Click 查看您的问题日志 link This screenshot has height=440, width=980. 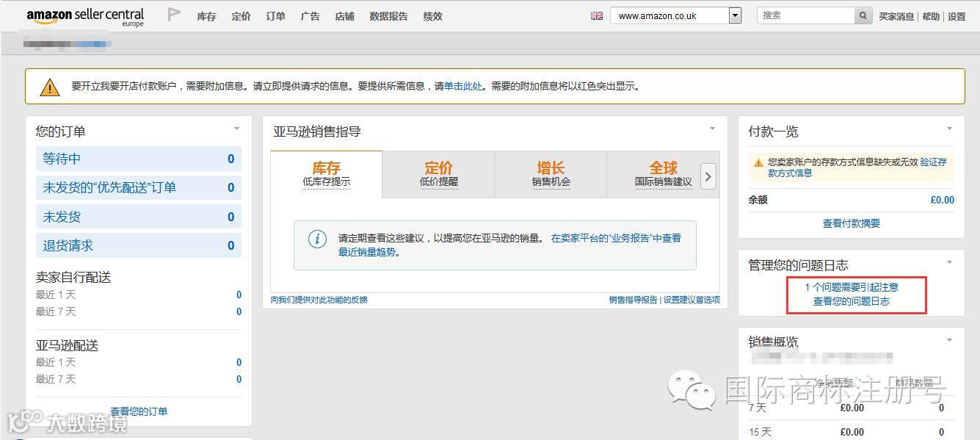[852, 301]
